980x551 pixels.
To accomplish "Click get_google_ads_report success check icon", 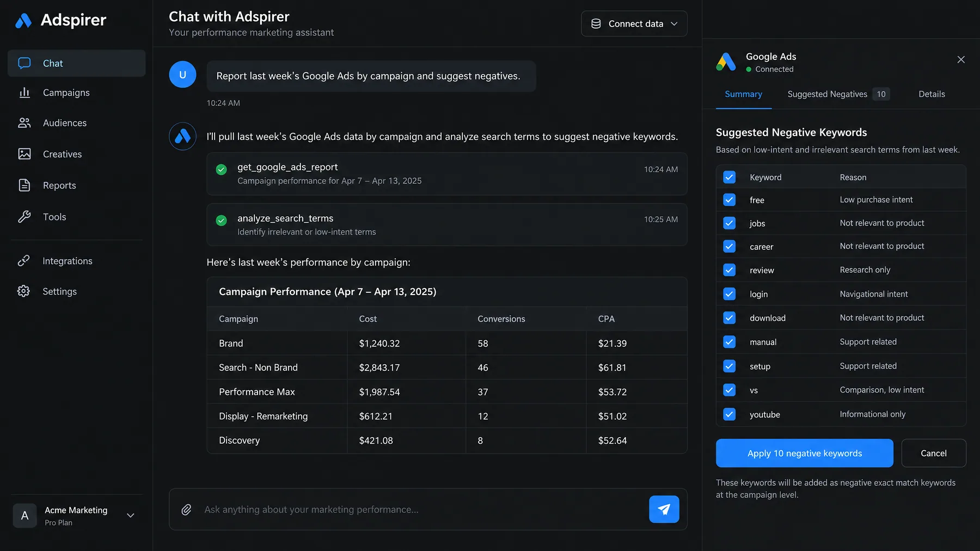I will coord(221,170).
